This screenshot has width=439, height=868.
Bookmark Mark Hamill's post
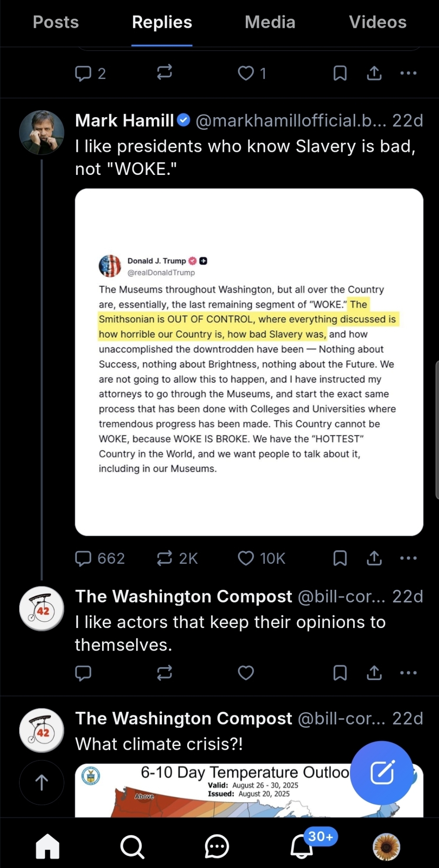click(340, 558)
